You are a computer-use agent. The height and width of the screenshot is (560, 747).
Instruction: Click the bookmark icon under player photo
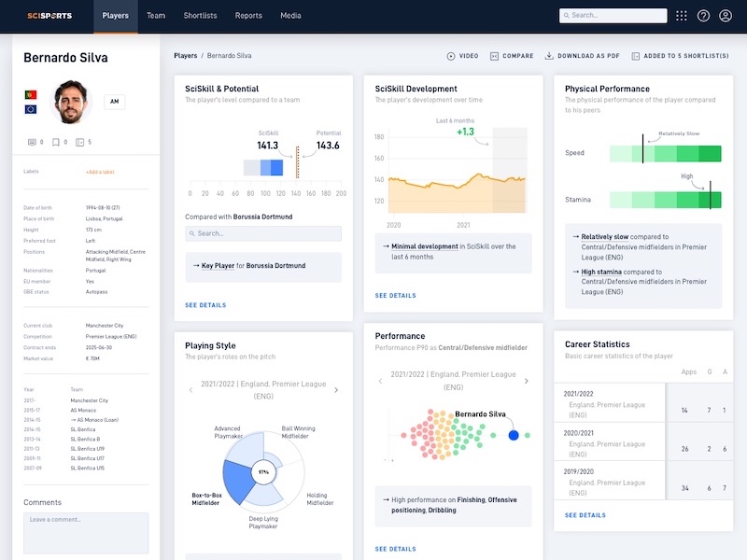click(x=56, y=142)
